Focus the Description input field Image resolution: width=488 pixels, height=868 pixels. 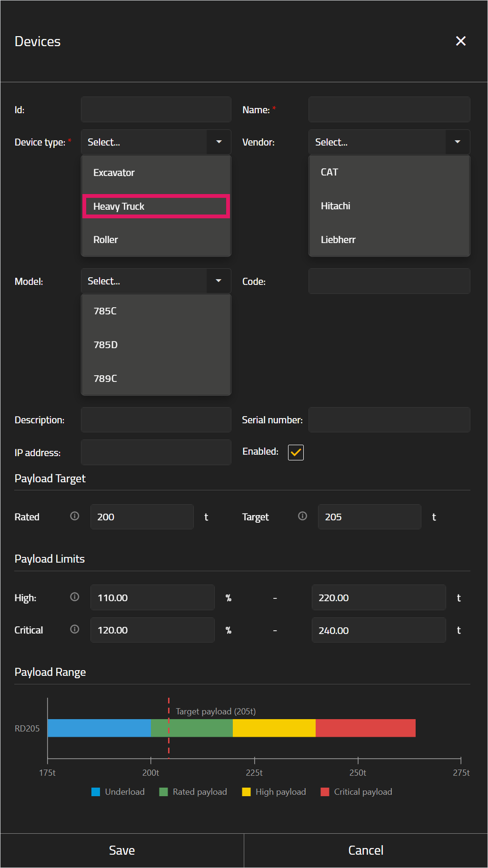(156, 419)
